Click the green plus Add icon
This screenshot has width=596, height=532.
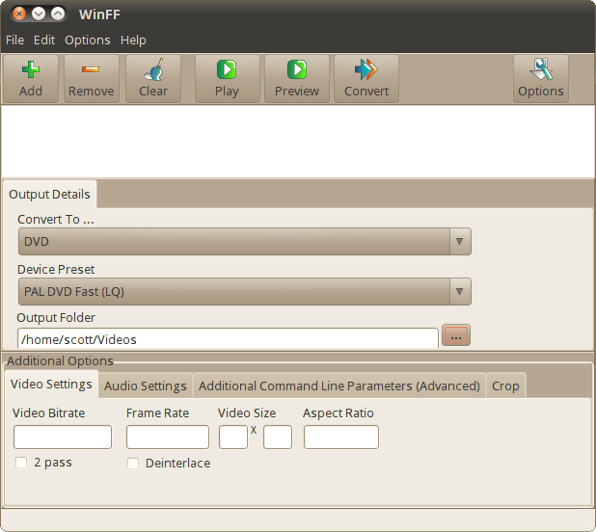click(x=31, y=70)
